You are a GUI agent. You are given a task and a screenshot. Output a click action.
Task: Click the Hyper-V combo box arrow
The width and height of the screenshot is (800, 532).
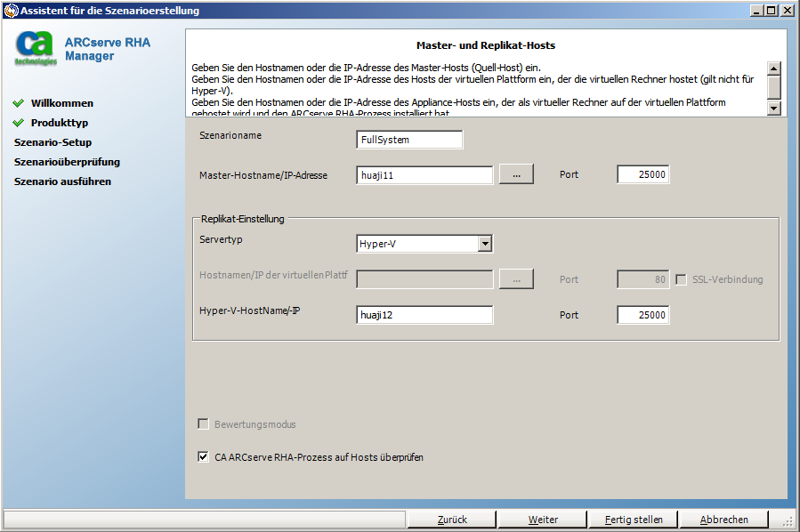pos(485,243)
